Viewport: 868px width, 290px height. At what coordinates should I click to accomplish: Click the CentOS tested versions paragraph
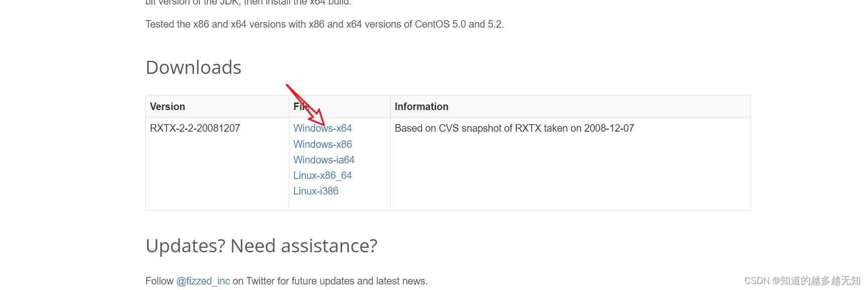point(324,24)
